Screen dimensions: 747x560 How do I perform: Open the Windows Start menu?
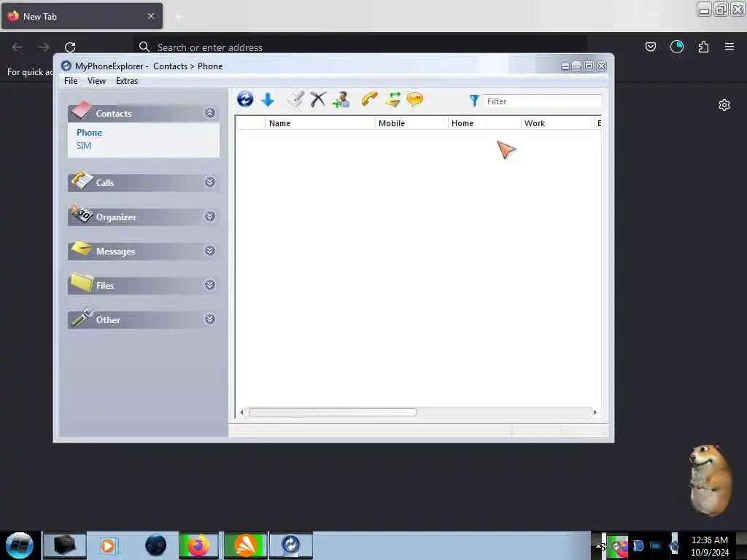pos(20,545)
